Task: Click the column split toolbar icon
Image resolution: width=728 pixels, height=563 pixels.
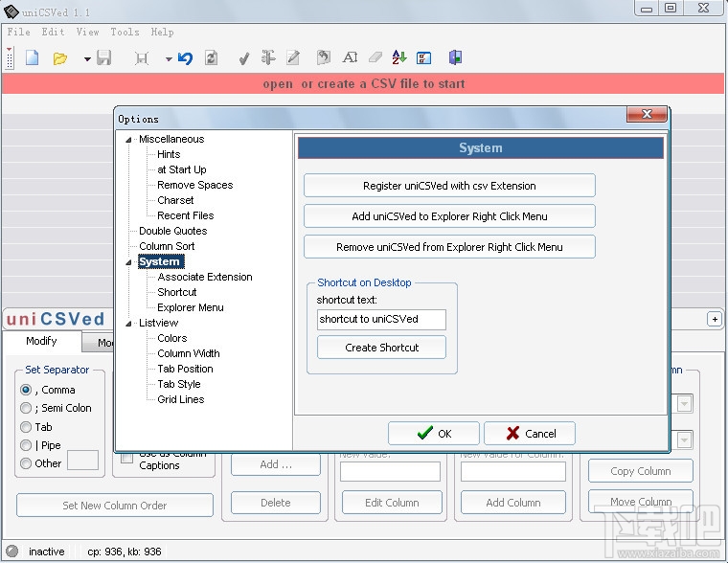Action: (x=268, y=57)
